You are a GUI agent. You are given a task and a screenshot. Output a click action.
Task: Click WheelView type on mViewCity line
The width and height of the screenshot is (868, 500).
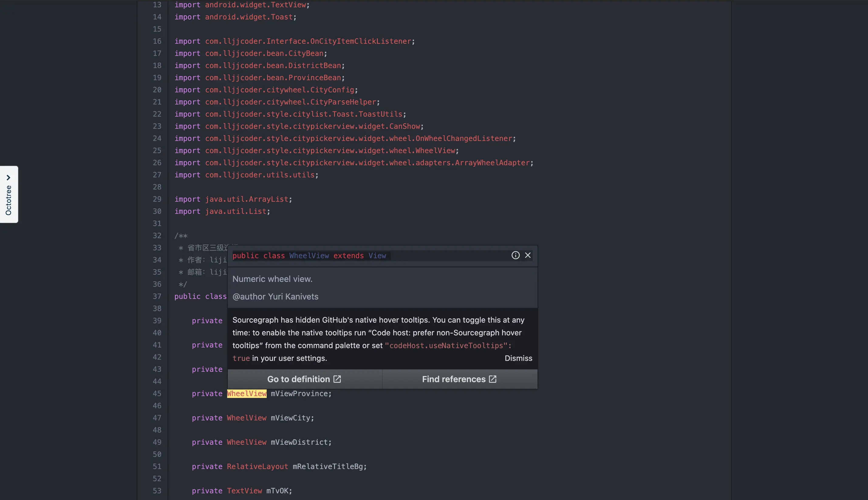(x=247, y=418)
